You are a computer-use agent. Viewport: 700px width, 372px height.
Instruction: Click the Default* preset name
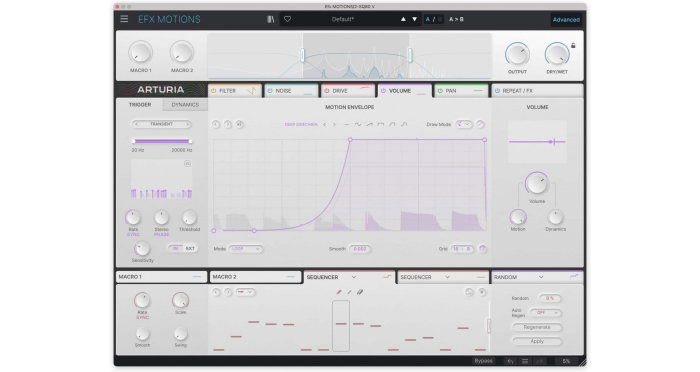[x=343, y=19]
